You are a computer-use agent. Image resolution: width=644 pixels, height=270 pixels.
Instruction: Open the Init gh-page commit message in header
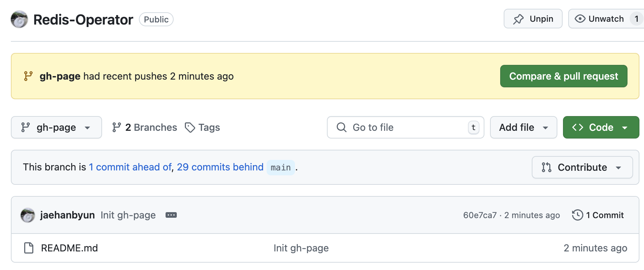coord(128,215)
